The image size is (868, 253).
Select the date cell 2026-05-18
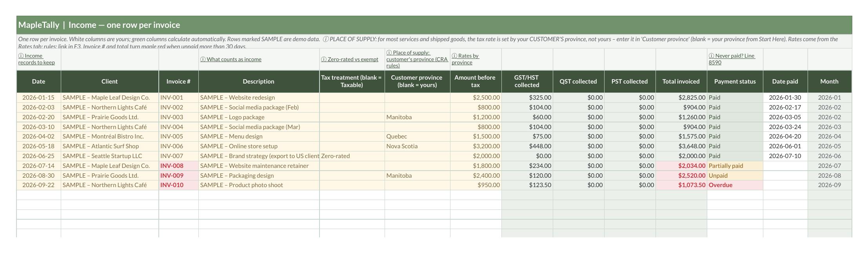tap(39, 146)
